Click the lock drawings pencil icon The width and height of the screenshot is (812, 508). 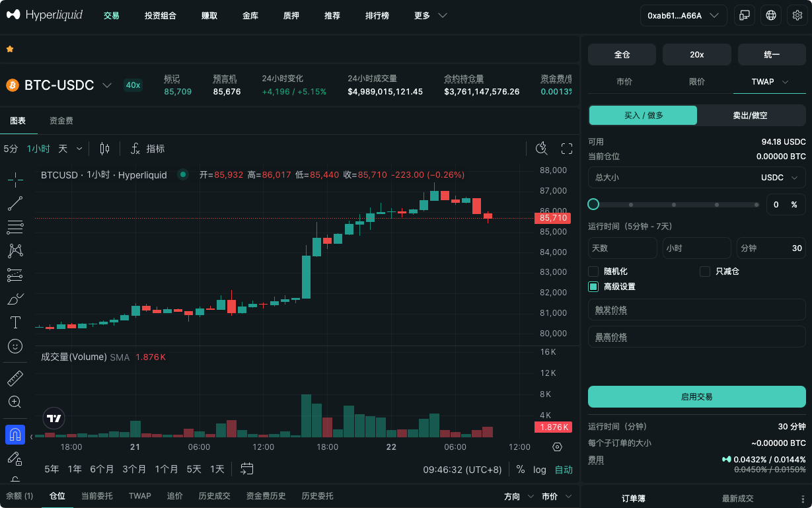pos(15,458)
